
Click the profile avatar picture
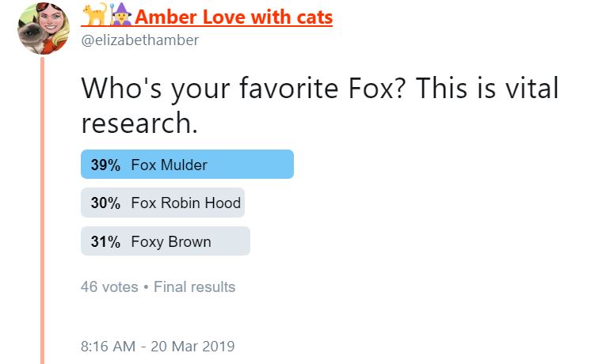click(44, 28)
